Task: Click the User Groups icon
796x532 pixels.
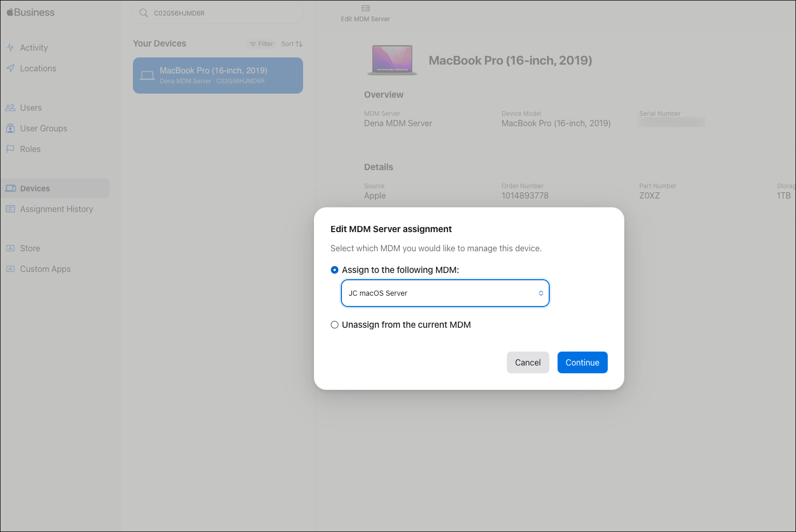Action: [x=10, y=128]
